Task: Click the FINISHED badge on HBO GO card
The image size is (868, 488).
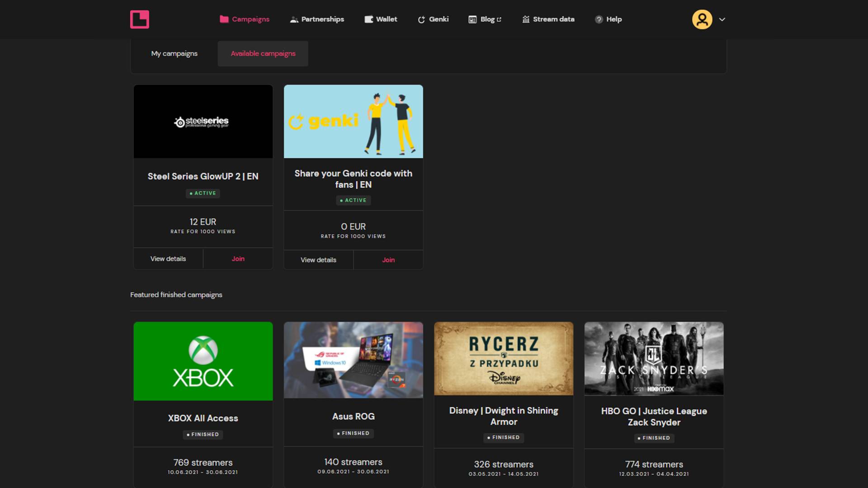Action: click(654, 438)
